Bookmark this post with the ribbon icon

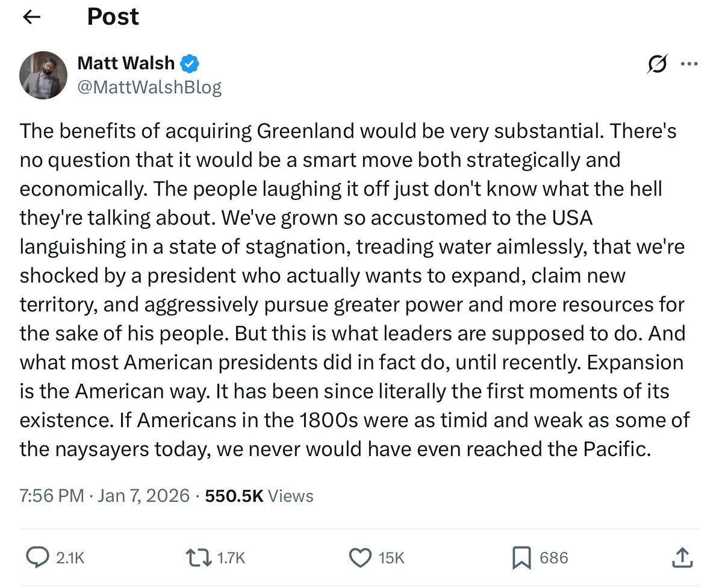[520, 558]
